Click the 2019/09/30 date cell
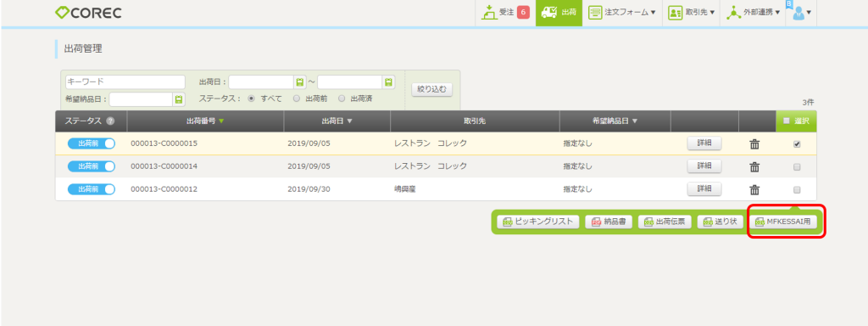The width and height of the screenshot is (868, 326). pyautogui.click(x=309, y=189)
